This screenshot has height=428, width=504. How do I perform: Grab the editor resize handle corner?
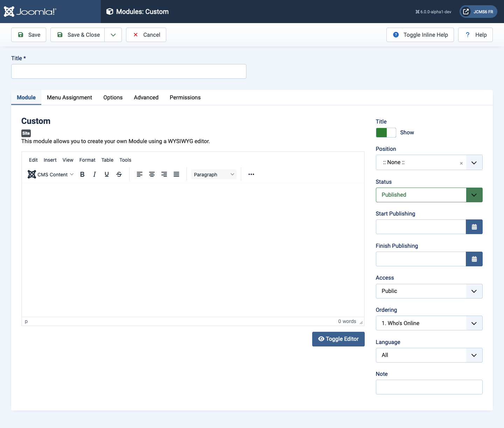(361, 322)
